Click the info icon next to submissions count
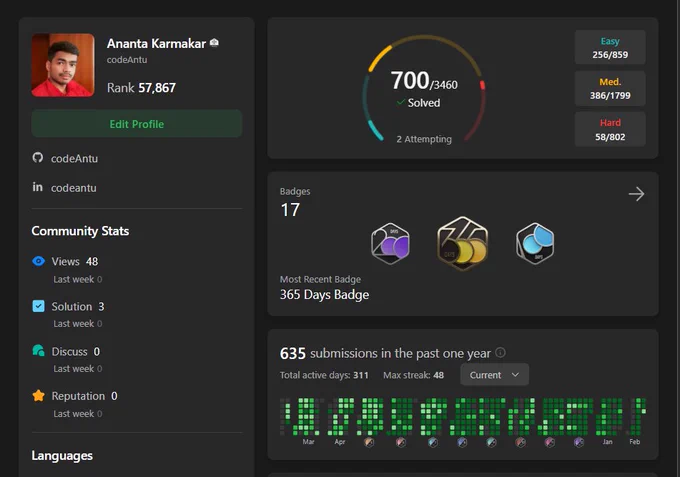The image size is (680, 477). point(500,353)
